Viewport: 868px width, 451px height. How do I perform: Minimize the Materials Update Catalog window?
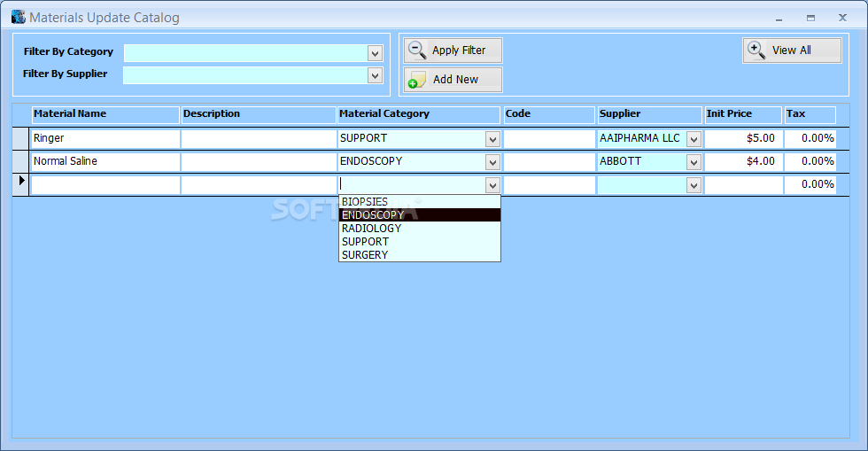click(x=779, y=19)
